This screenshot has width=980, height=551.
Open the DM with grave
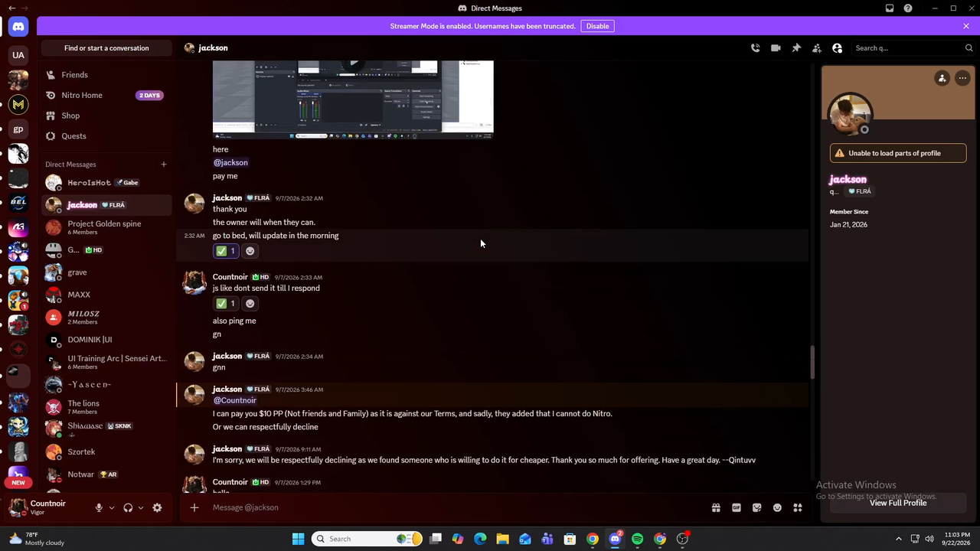(x=106, y=272)
